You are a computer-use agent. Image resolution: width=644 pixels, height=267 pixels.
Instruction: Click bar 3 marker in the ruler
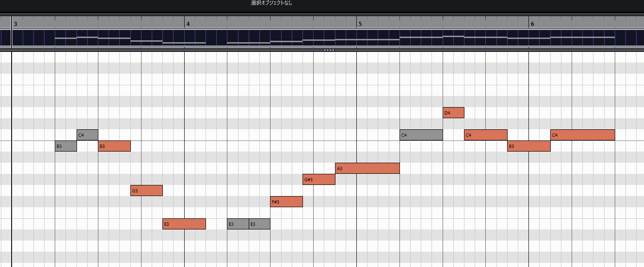tap(15, 24)
